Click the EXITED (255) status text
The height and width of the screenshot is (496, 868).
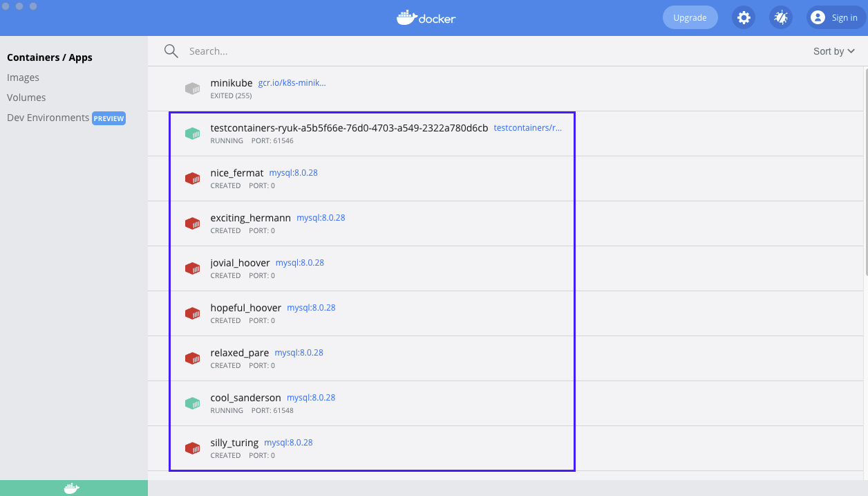coord(231,96)
